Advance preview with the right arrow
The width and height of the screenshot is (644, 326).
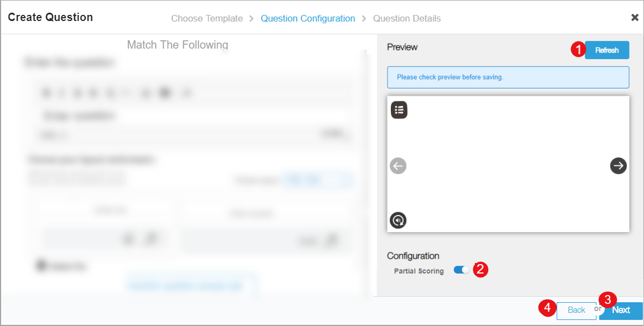[619, 166]
